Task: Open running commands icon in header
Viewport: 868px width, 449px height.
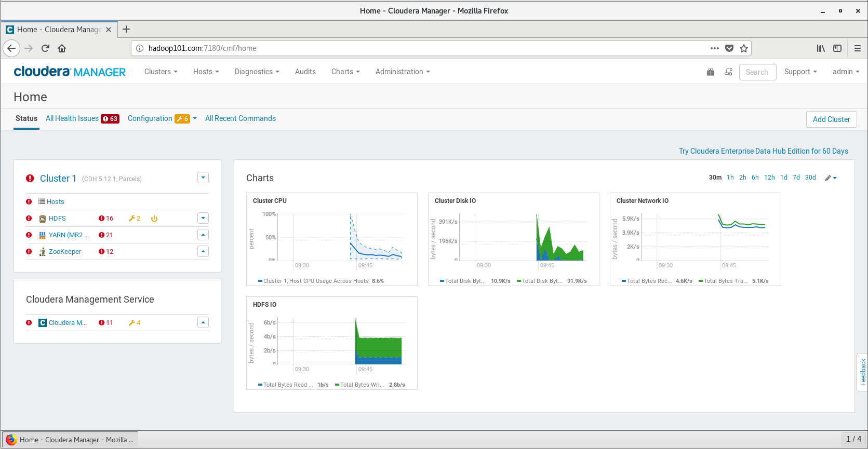Action: click(x=729, y=72)
